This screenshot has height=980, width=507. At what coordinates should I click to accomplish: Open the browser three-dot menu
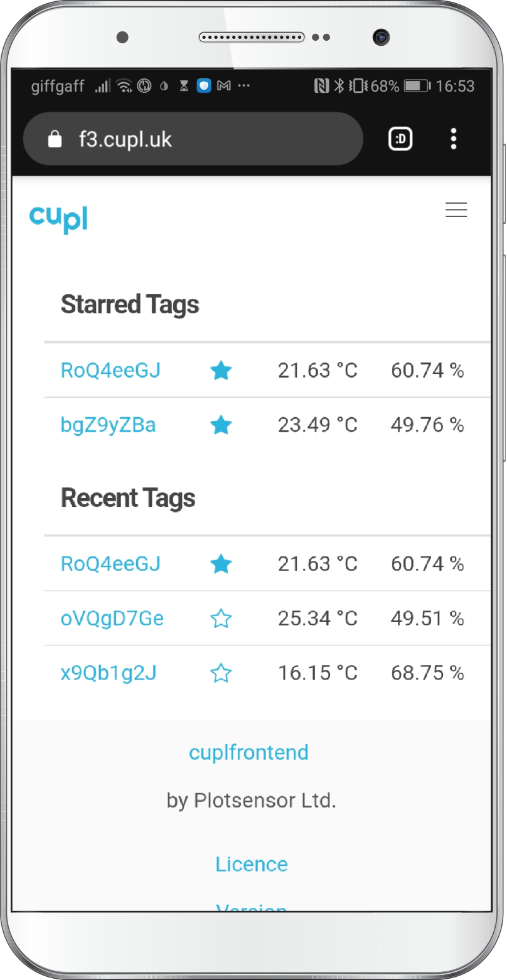[454, 139]
